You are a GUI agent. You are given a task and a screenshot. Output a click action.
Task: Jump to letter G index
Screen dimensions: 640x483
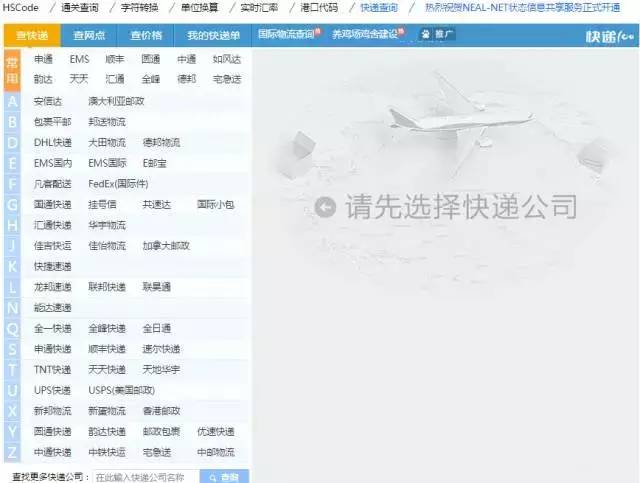pos(12,205)
